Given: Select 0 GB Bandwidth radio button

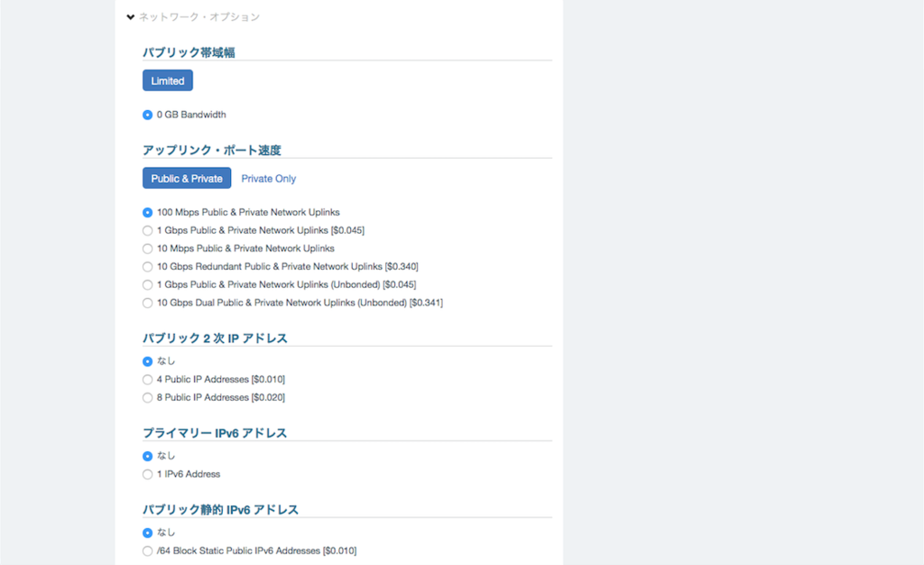Looking at the screenshot, I should (147, 115).
